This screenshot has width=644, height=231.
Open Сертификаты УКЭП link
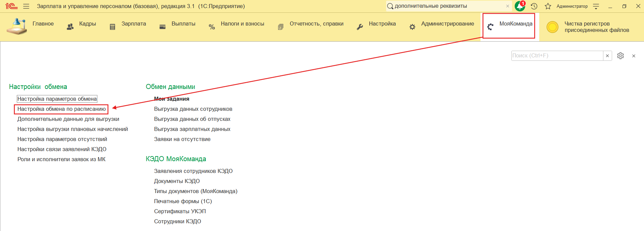180,212
